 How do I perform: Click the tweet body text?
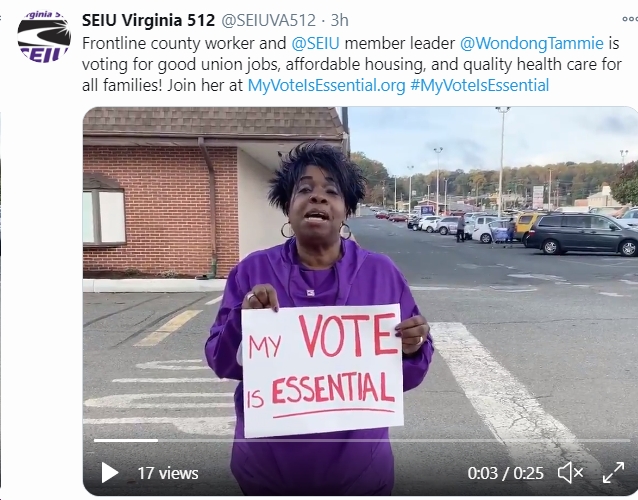[x=352, y=64]
